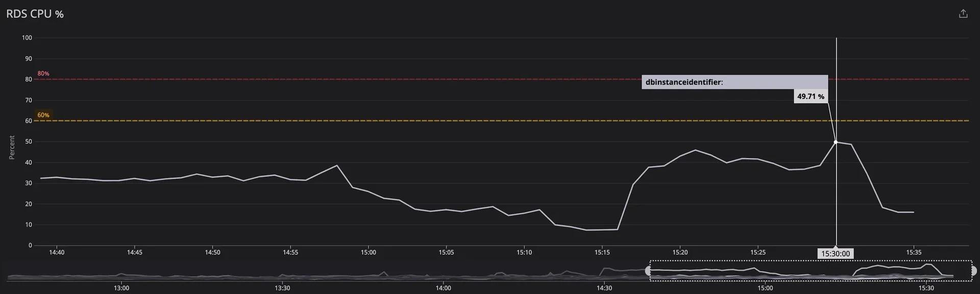This screenshot has height=294, width=980.
Task: Click the export/share icon of the chart
Action: tap(963, 14)
